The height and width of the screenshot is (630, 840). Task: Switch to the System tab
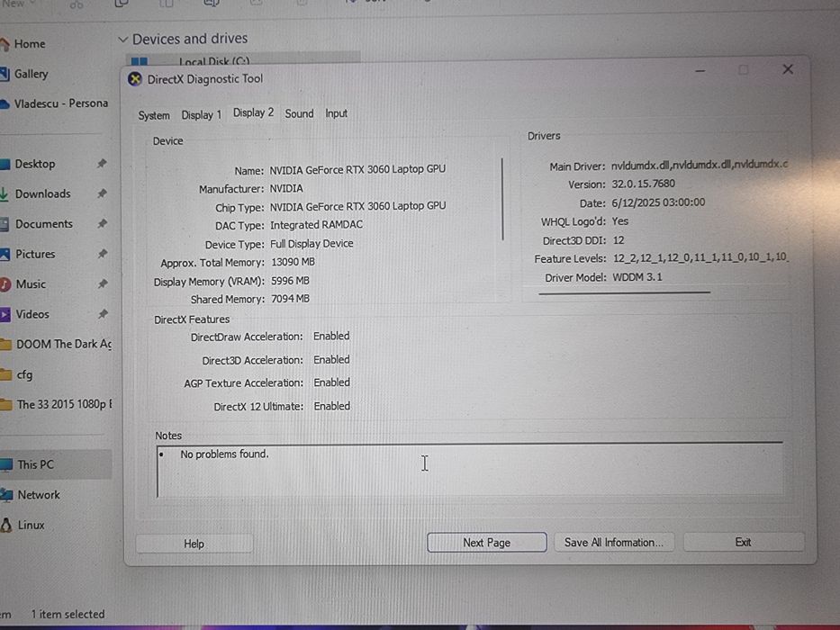154,116
